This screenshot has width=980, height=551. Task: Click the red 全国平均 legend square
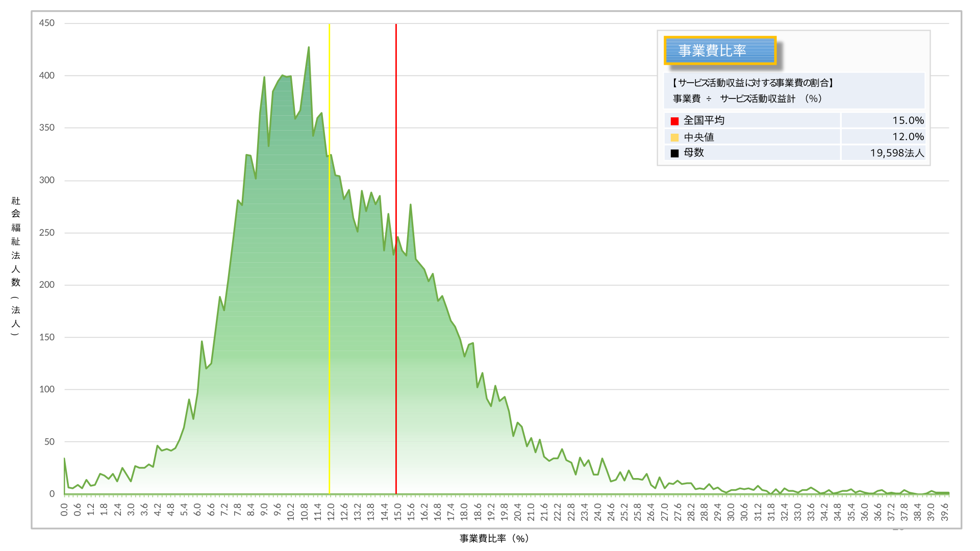click(x=674, y=121)
